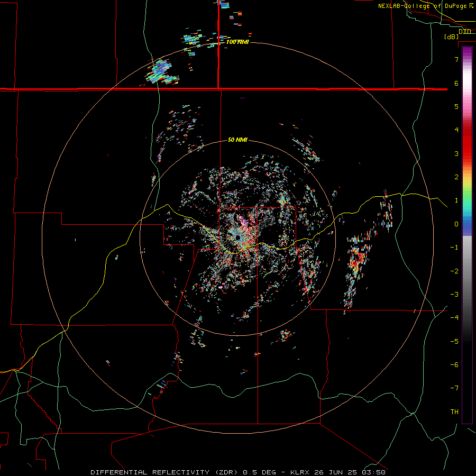This screenshot has width=476, height=476.
Task: Click the -2 value on the dB scale
Action: [x=454, y=271]
